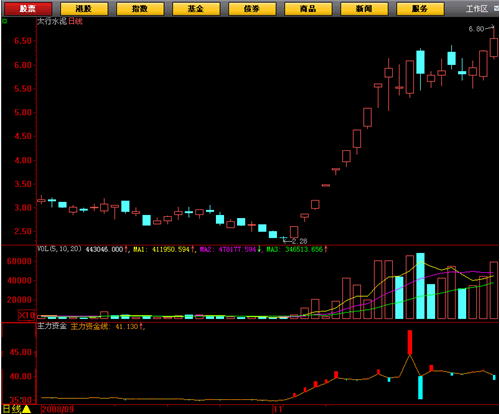Open the 日线 period selector at bottom left
500x414 pixels.
[12, 409]
